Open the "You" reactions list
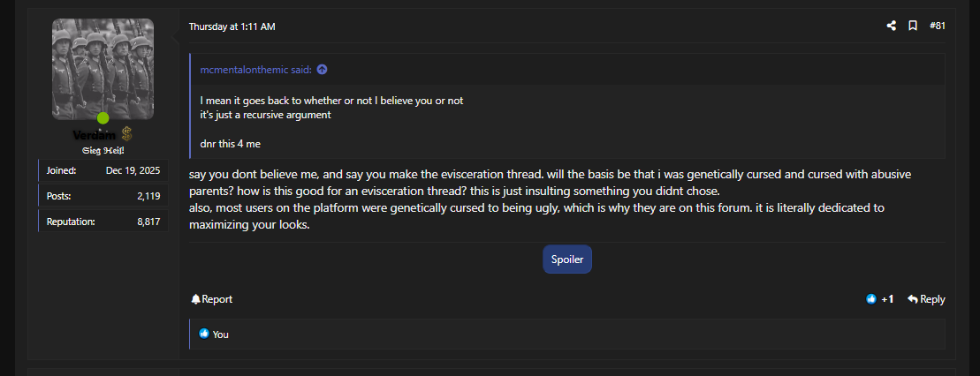The height and width of the screenshot is (376, 980). (x=221, y=335)
